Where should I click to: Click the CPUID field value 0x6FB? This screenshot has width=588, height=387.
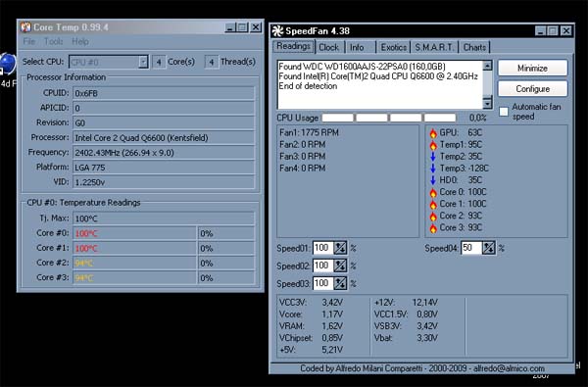point(164,93)
